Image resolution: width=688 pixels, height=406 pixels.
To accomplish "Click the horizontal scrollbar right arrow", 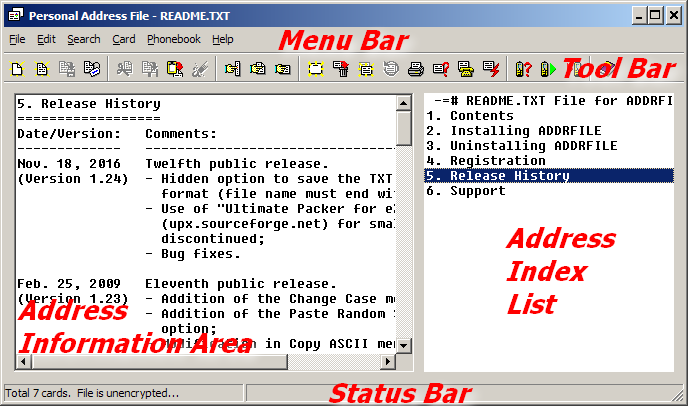I will (x=387, y=362).
